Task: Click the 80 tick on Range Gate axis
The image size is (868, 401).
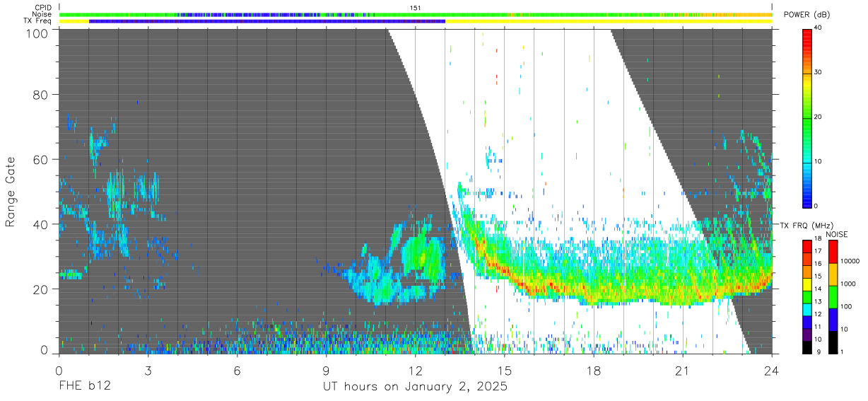Action: point(41,95)
